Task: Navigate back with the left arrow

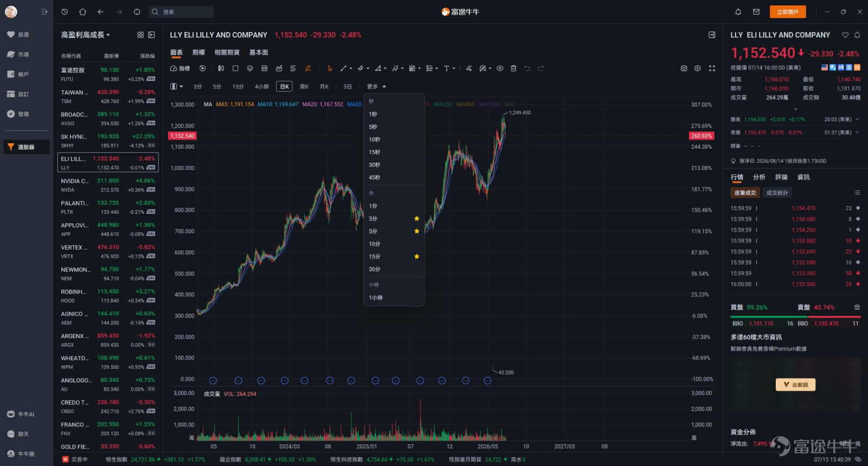Action: (100, 11)
